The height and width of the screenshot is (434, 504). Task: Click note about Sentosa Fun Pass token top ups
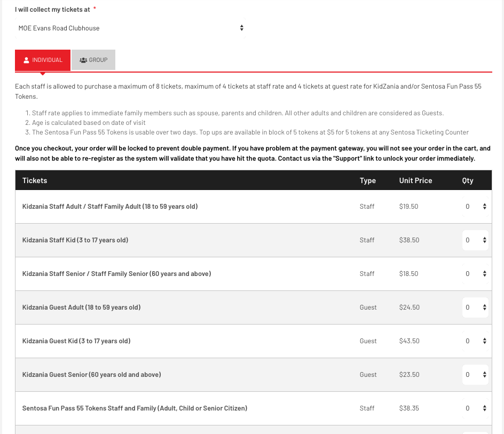pyautogui.click(x=250, y=132)
